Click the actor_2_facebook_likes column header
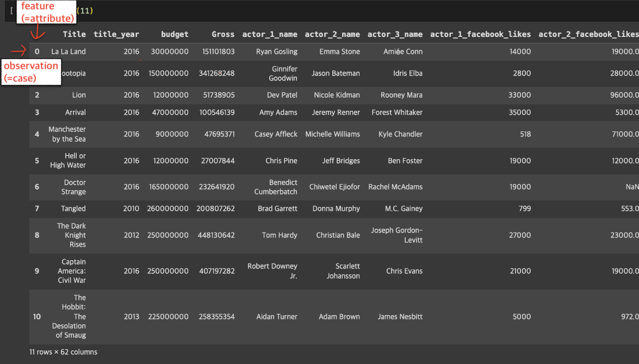Screen dimensions: 639x364 [x=588, y=34]
